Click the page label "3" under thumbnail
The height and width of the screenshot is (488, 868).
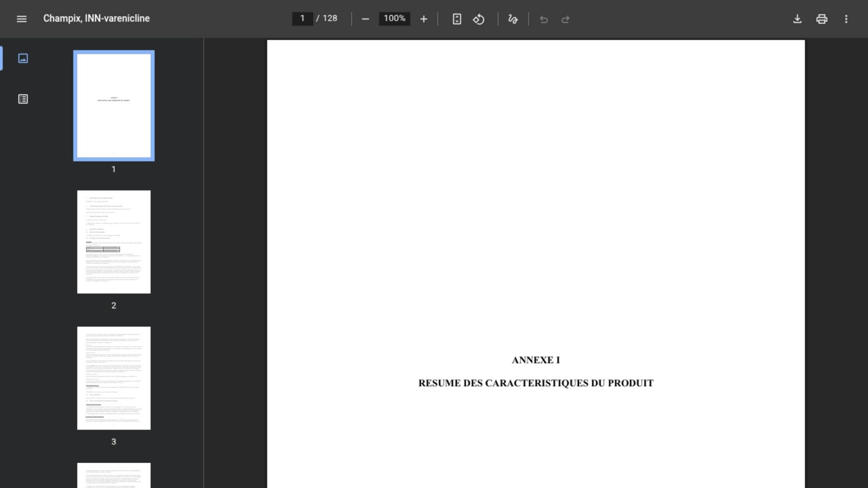click(114, 442)
